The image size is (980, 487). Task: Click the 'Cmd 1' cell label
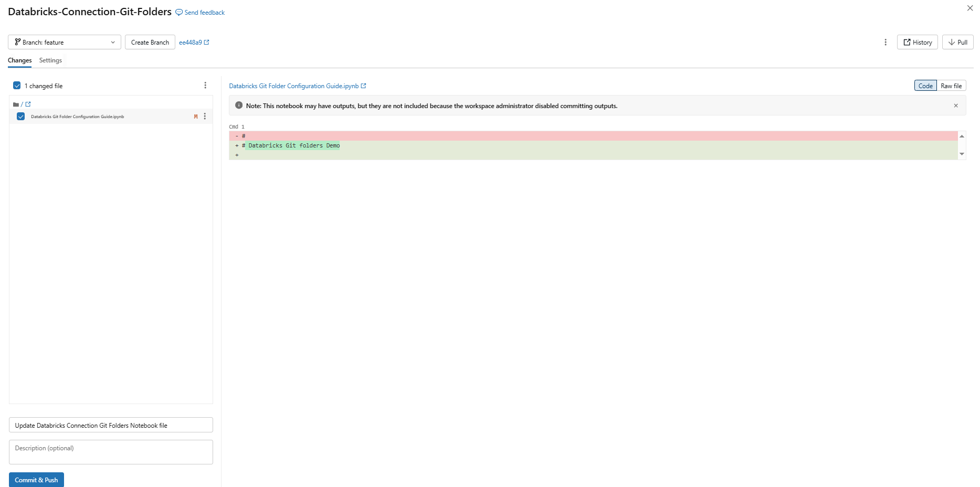237,127
